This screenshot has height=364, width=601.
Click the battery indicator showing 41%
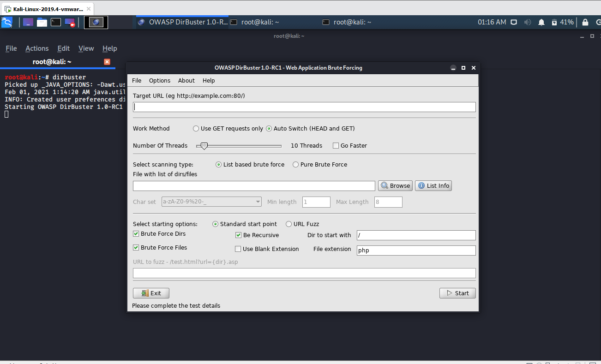(562, 22)
